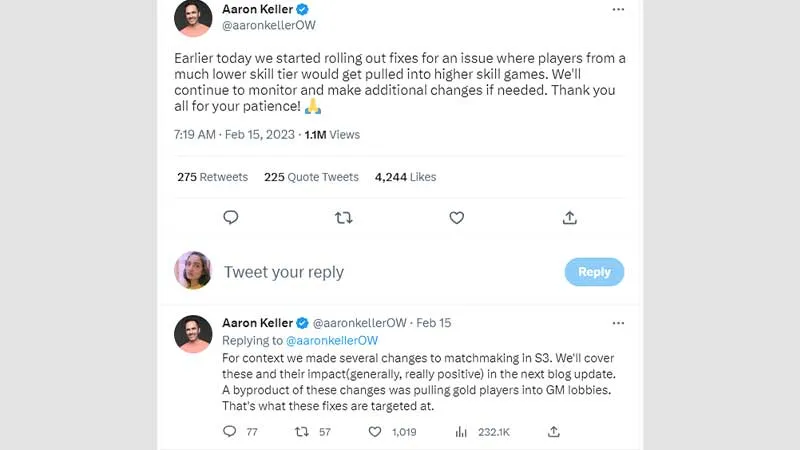Like the main tweet with heart icon

point(457,218)
